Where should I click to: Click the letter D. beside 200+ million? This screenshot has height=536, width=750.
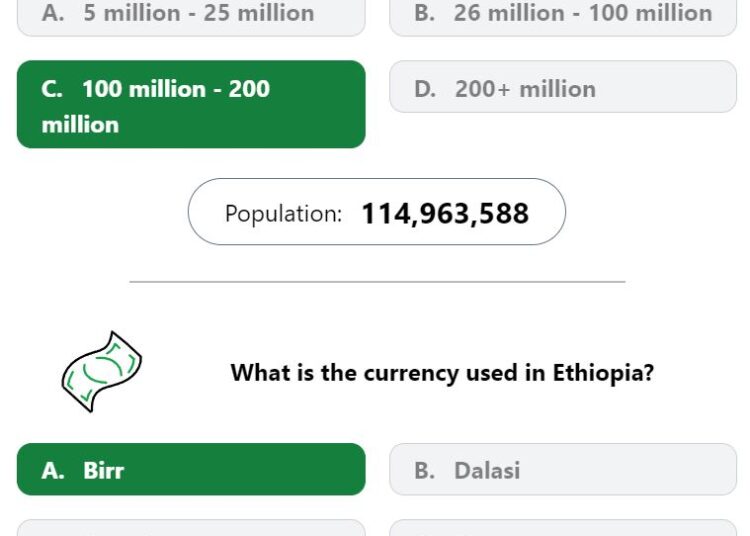click(x=425, y=89)
